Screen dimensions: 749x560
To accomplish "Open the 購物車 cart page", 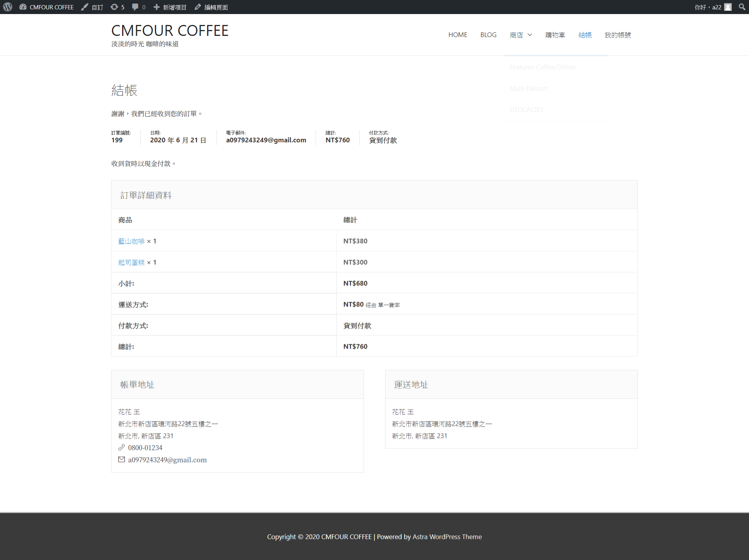I will tap(555, 35).
